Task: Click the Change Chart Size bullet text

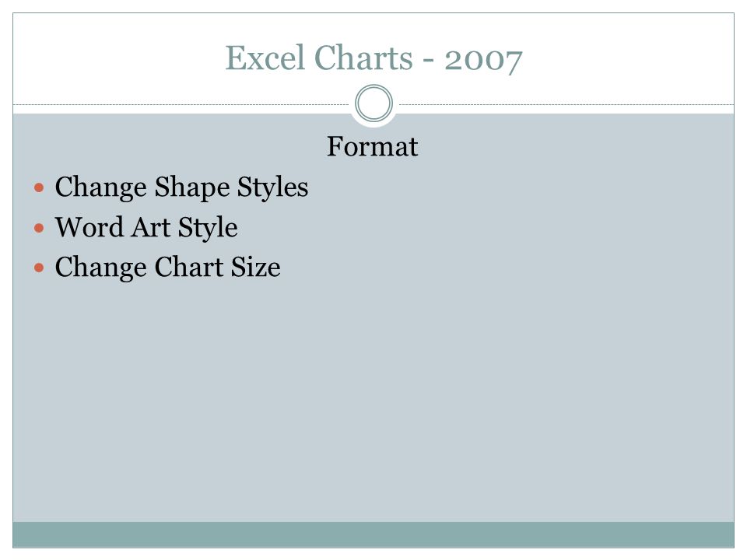Action: pyautogui.click(x=168, y=267)
